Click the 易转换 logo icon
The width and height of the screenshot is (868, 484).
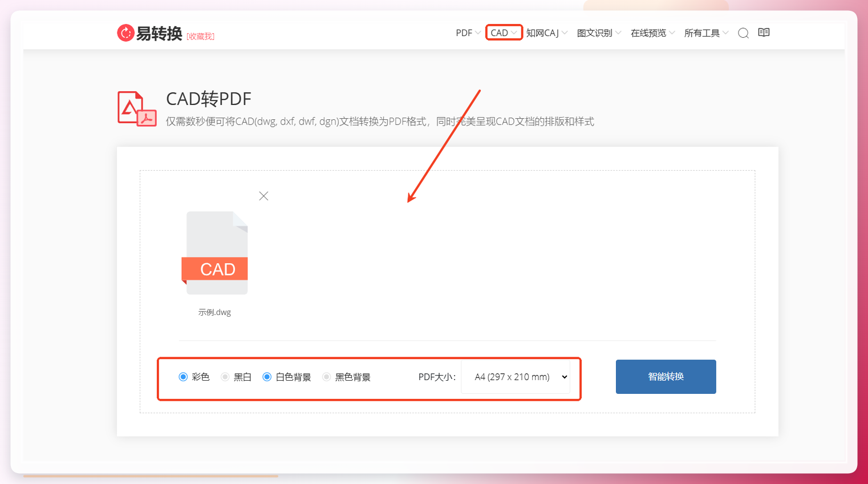(125, 33)
